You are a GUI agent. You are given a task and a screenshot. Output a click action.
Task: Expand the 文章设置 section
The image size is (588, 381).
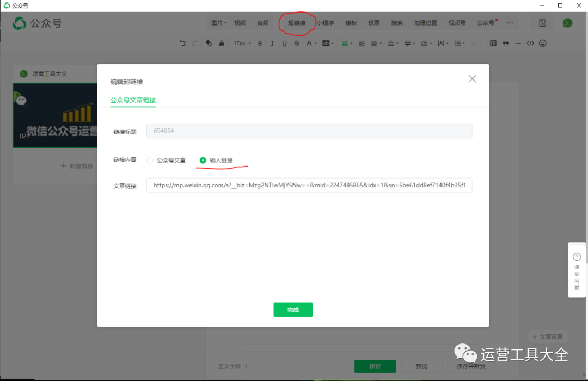(x=548, y=337)
